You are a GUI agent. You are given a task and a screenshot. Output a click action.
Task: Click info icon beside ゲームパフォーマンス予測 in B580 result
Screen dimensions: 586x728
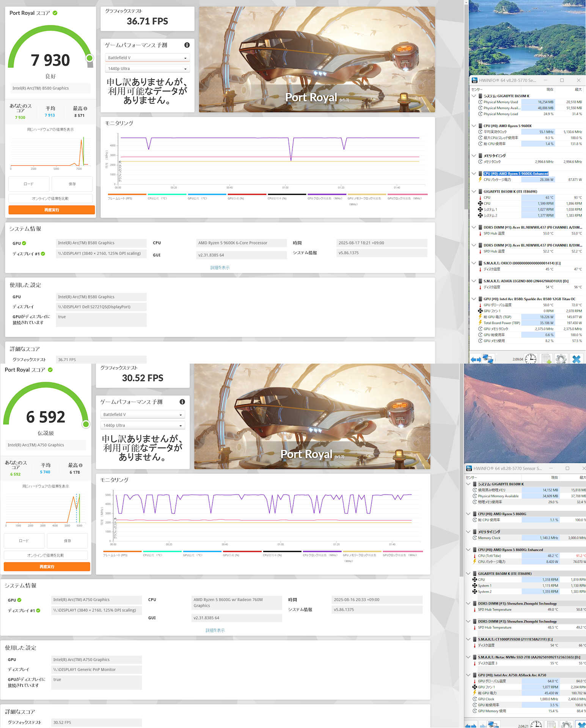click(x=187, y=45)
